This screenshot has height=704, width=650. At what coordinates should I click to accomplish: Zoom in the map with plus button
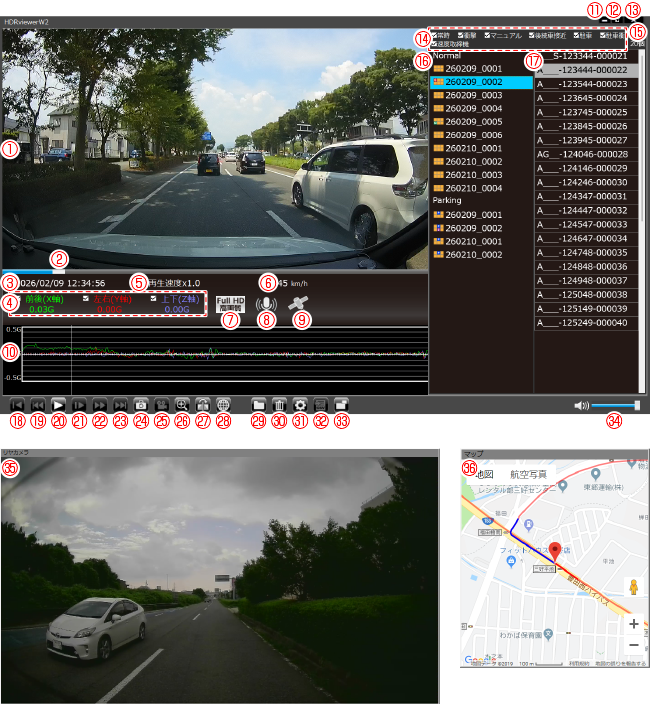pyautogui.click(x=633, y=623)
